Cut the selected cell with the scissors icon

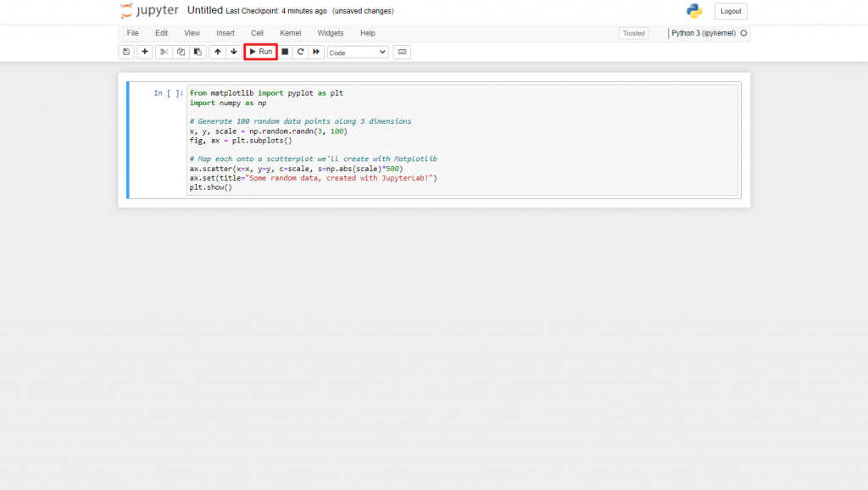(x=163, y=52)
